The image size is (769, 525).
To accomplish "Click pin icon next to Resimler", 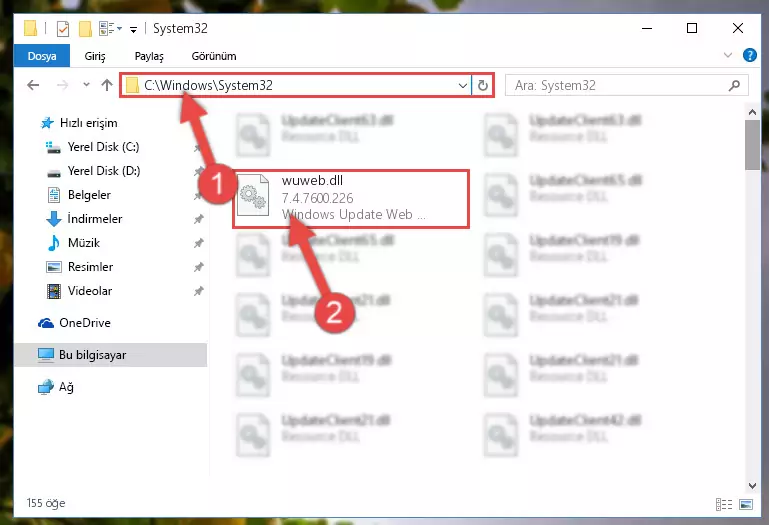I will (198, 267).
